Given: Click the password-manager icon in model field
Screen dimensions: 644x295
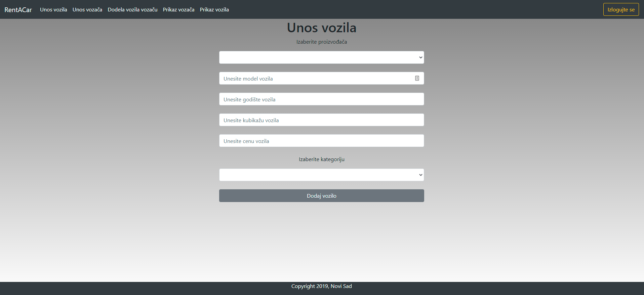Looking at the screenshot, I should [x=417, y=78].
